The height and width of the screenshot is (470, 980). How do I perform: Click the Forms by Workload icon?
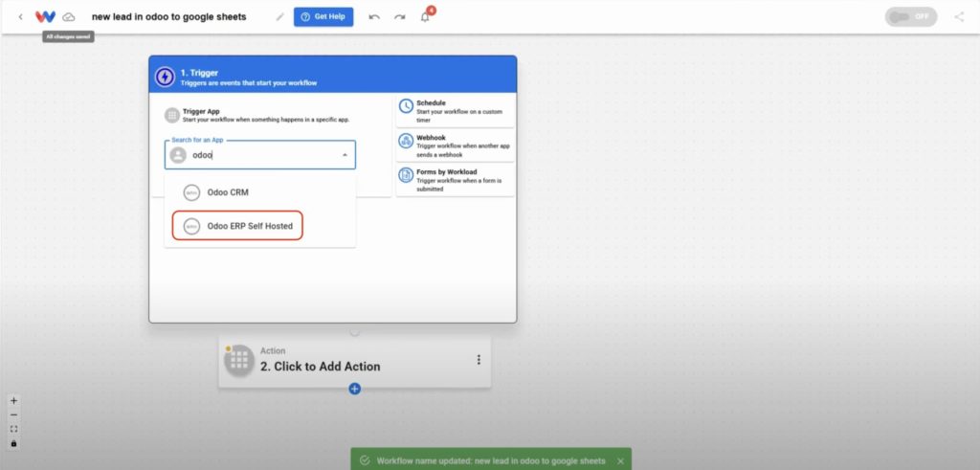[x=406, y=175]
